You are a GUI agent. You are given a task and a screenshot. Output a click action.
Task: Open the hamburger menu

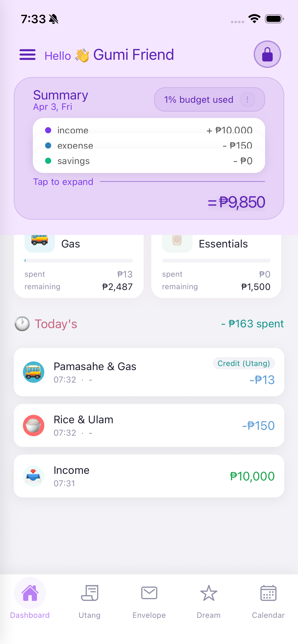pyautogui.click(x=28, y=55)
